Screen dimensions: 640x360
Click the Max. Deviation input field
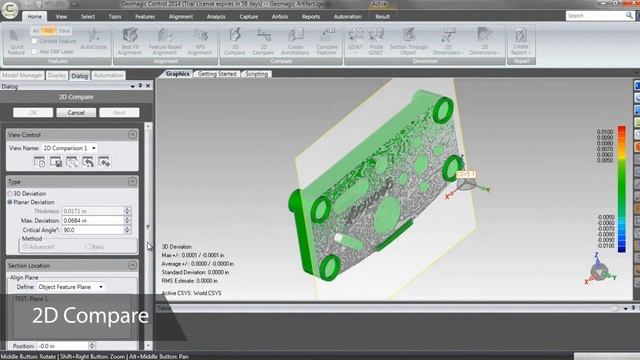(93, 220)
